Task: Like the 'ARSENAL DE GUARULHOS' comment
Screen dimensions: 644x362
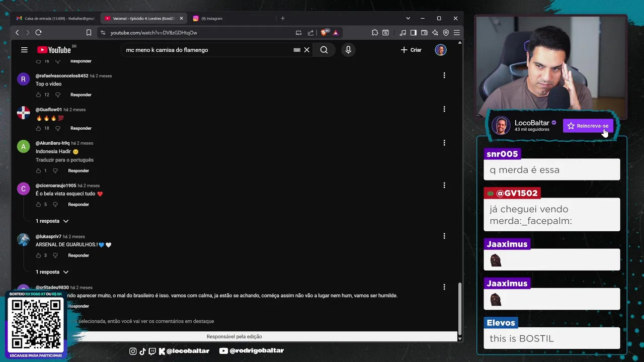Action: click(38, 255)
